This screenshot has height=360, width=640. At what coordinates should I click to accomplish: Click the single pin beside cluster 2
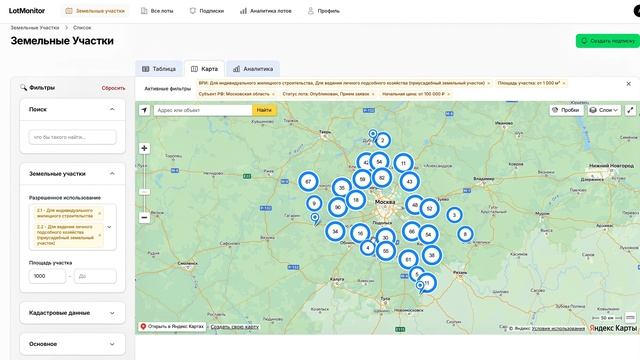tap(373, 134)
